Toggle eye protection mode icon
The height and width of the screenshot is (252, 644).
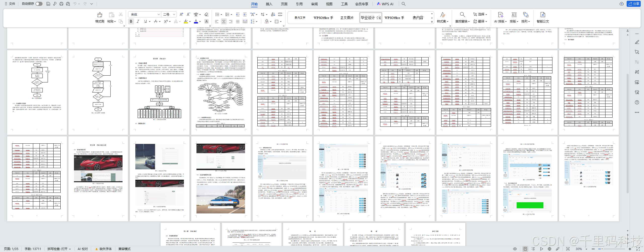515,249
